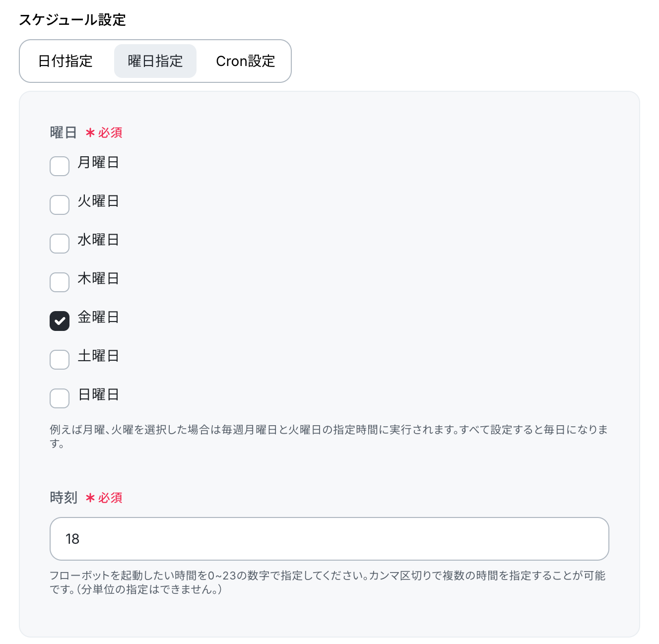Open the Cron設定 tab
The height and width of the screenshot is (644, 659).
click(245, 61)
